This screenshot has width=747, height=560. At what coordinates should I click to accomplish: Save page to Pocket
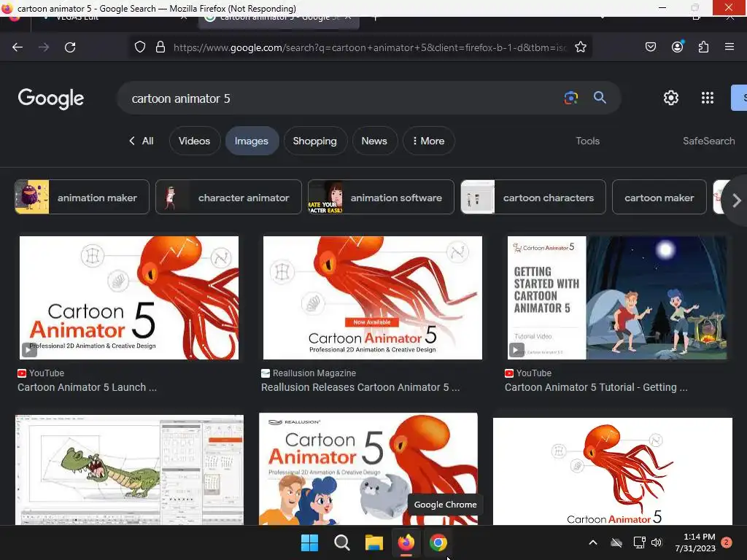click(x=650, y=47)
